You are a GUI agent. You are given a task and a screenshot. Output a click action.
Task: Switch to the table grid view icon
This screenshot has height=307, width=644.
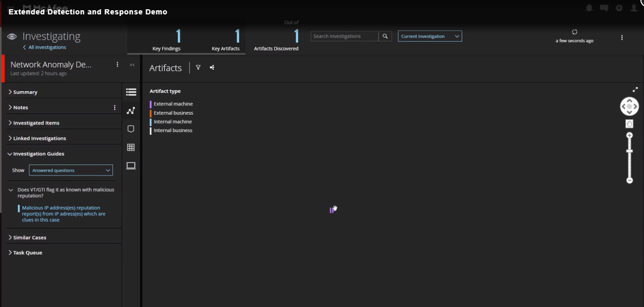click(x=131, y=148)
